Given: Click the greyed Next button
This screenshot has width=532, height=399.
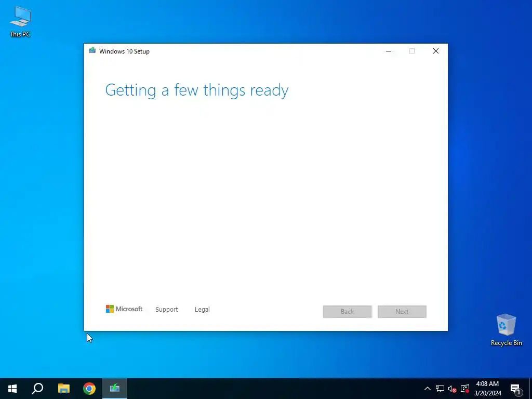Looking at the screenshot, I should (x=402, y=312).
